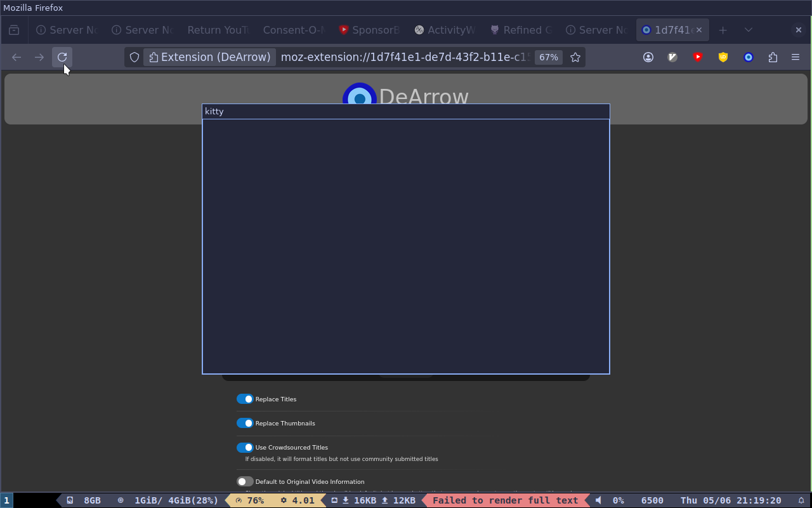Click the tracking protection shield icon
The width and height of the screenshot is (812, 508).
click(x=134, y=57)
